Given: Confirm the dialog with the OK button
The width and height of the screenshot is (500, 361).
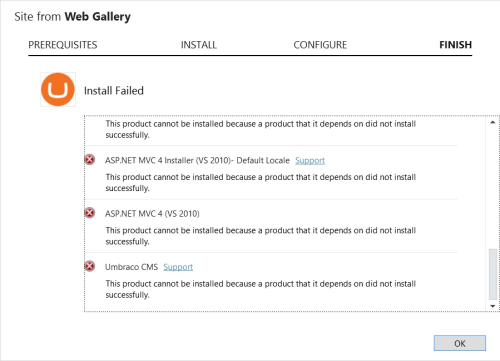Looking at the screenshot, I should (x=460, y=343).
